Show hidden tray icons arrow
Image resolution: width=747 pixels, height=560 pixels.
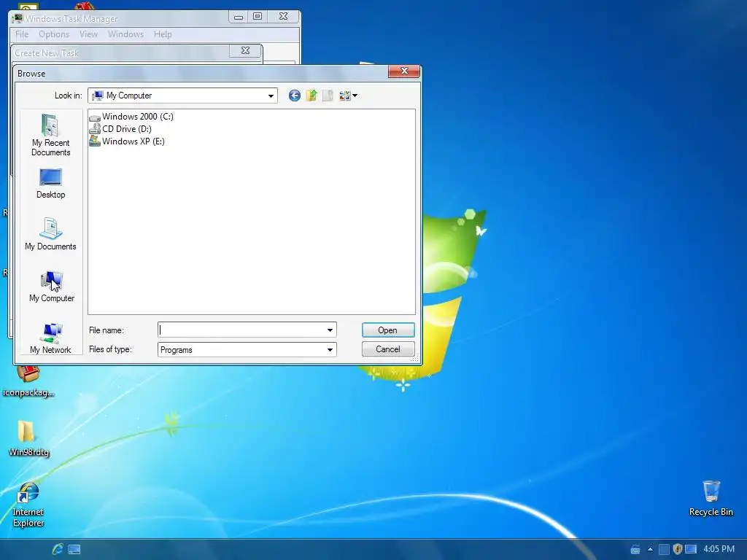(650, 549)
